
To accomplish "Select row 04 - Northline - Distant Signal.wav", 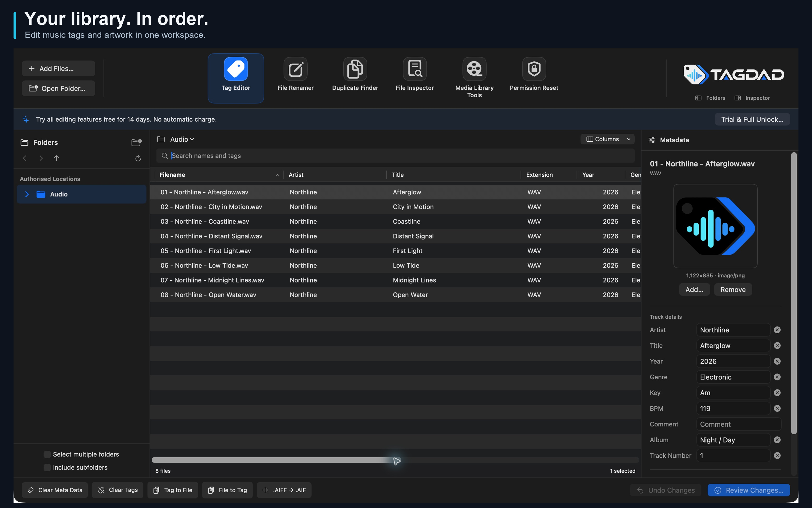I will pyautogui.click(x=395, y=236).
